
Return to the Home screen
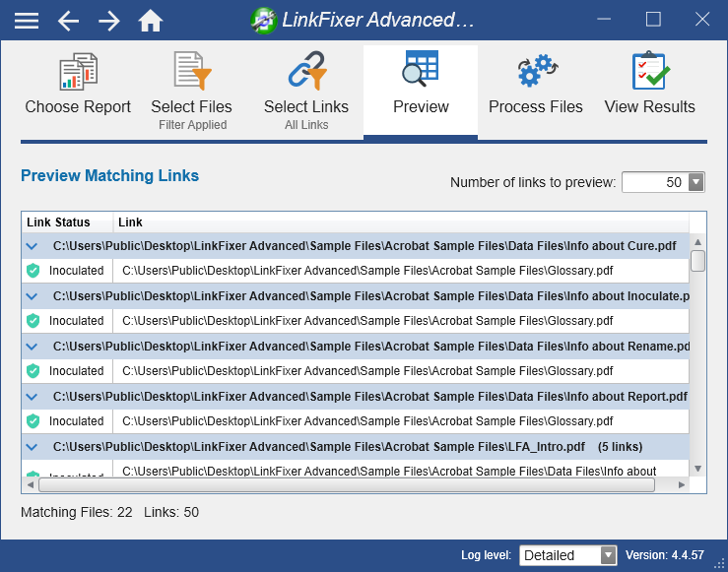(x=151, y=21)
